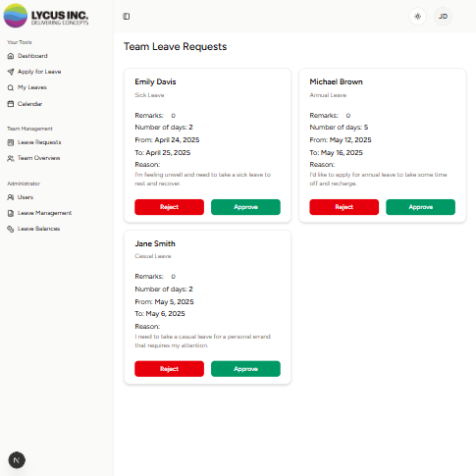Click the Dashboard home icon
Viewport: 476px width, 476px height.
11,56
